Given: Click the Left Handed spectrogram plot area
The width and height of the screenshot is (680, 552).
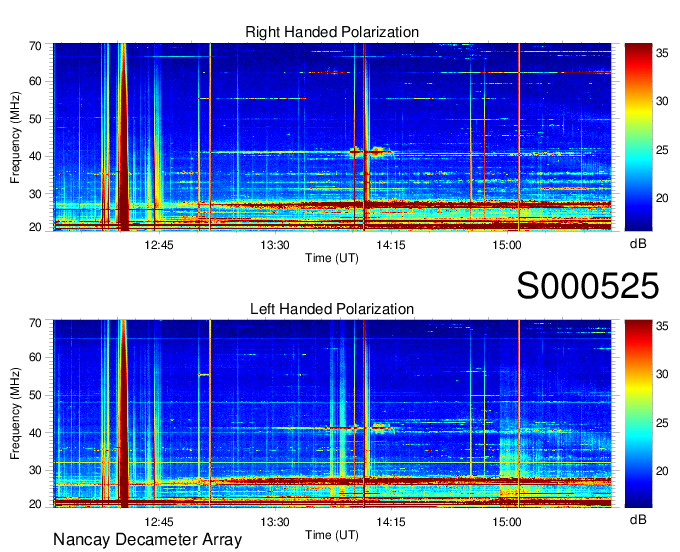Looking at the screenshot, I should (332, 414).
